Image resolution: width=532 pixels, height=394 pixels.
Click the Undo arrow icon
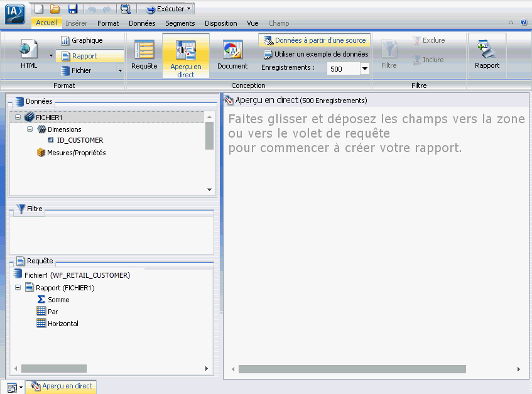92,9
